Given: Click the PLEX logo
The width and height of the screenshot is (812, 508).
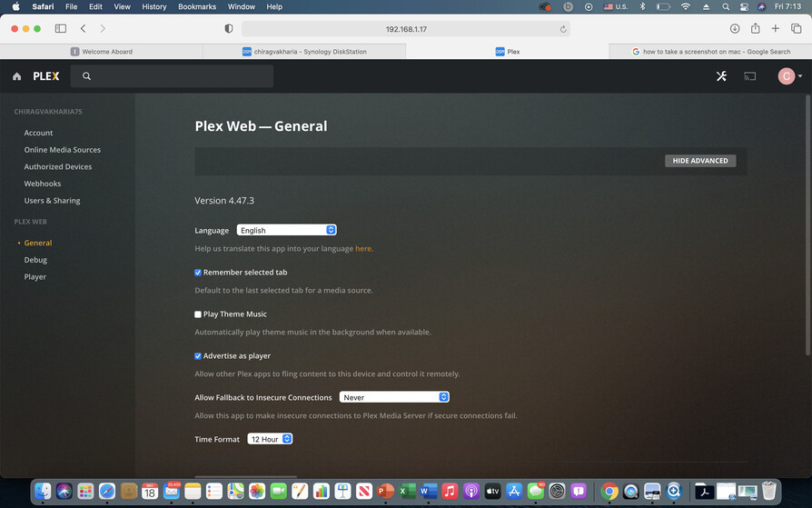Looking at the screenshot, I should coord(46,76).
